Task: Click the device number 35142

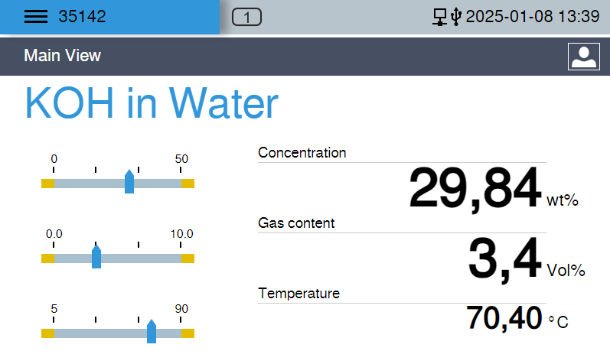Action: tap(82, 17)
